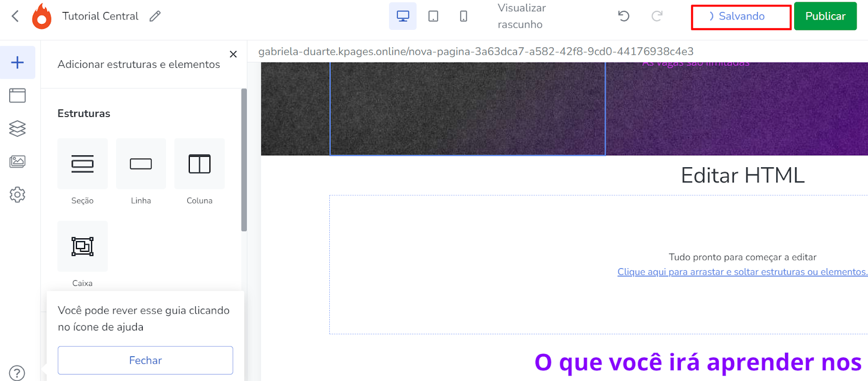Click the Salvando button
868x381 pixels.
(x=741, y=17)
